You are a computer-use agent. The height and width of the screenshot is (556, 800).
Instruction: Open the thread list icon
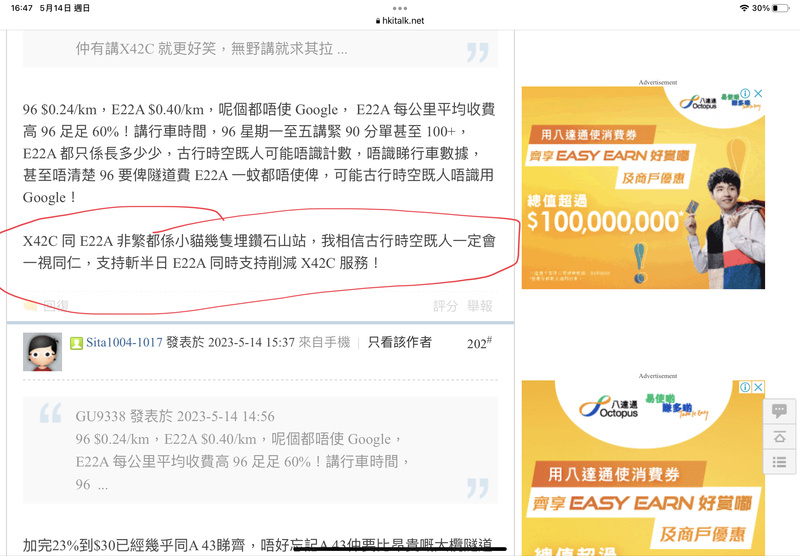(779, 462)
